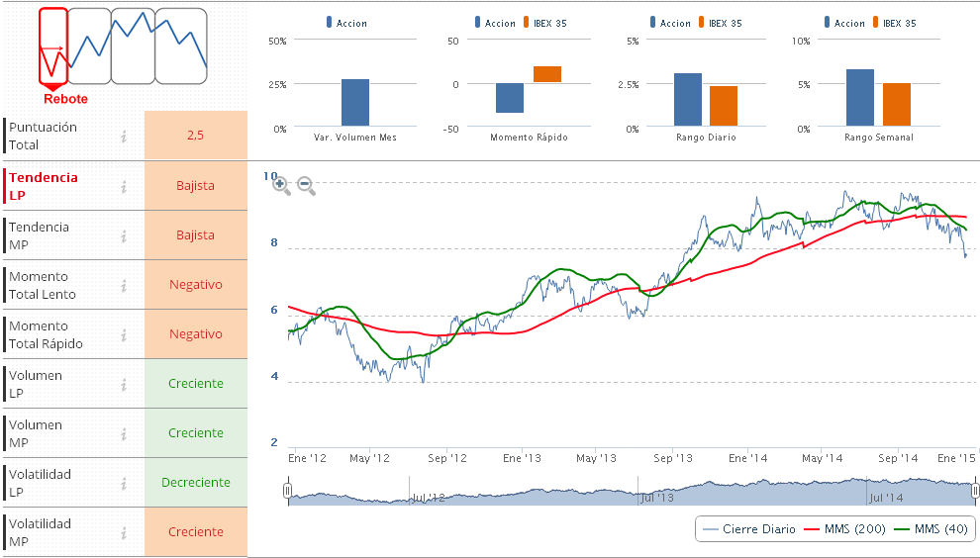Hide the MMS (200) moving average line
The image size is (980, 558).
click(x=840, y=529)
